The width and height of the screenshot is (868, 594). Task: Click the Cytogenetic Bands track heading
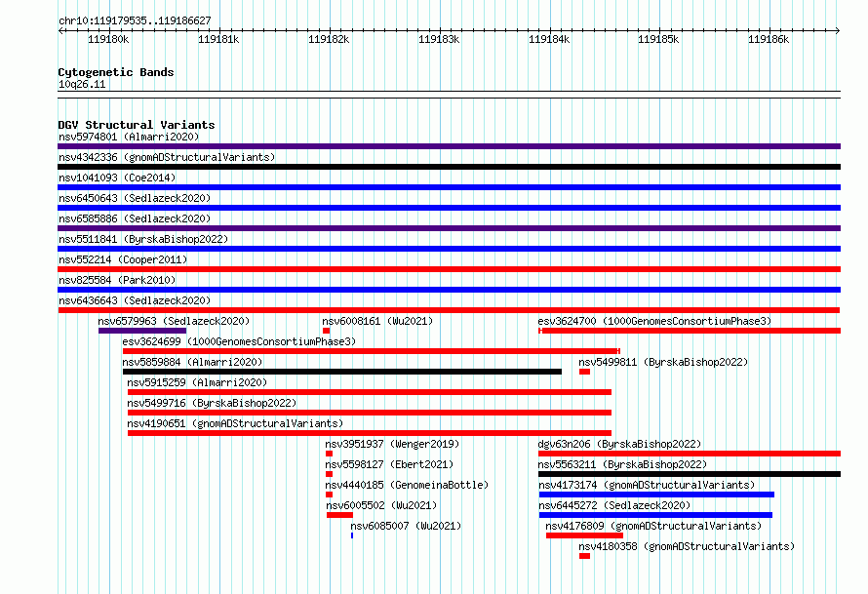click(116, 72)
